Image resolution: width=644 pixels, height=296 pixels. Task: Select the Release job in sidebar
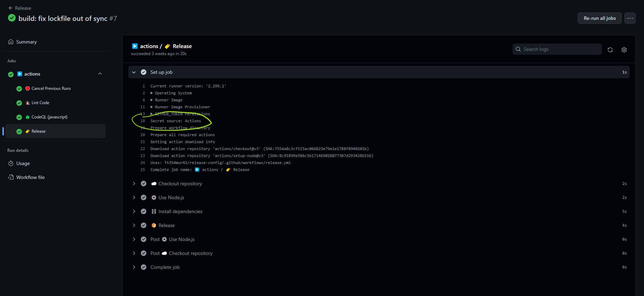point(55,131)
